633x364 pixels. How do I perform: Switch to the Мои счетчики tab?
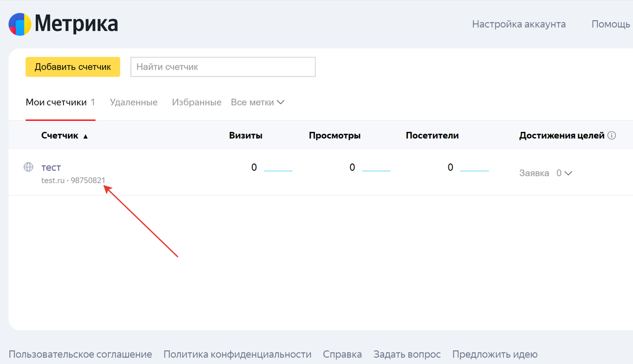pos(60,102)
